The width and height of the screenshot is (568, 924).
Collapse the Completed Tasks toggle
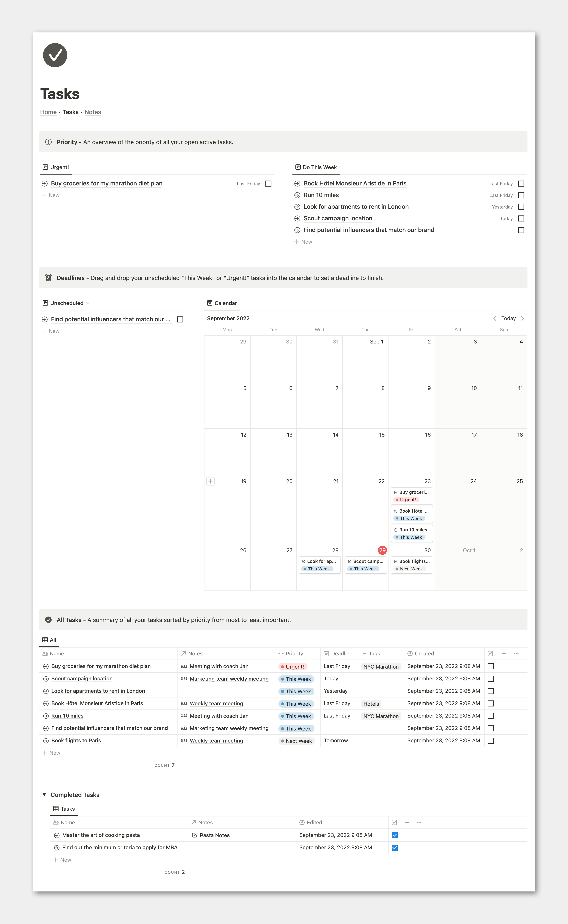coord(44,794)
